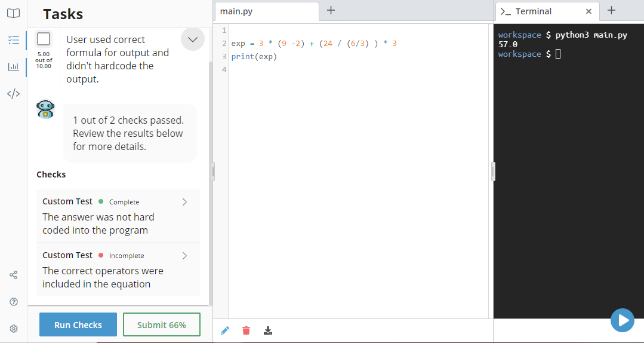Open the code brackets sidebar icon
Viewport: 644px width, 343px height.
(13, 94)
